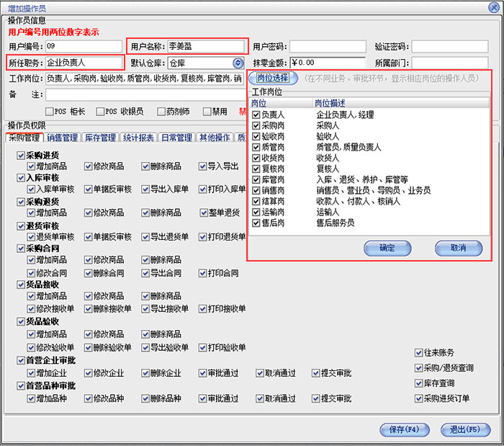The width and height of the screenshot is (504, 446).
Task: Click the 岗位选择 button
Action: (x=273, y=78)
